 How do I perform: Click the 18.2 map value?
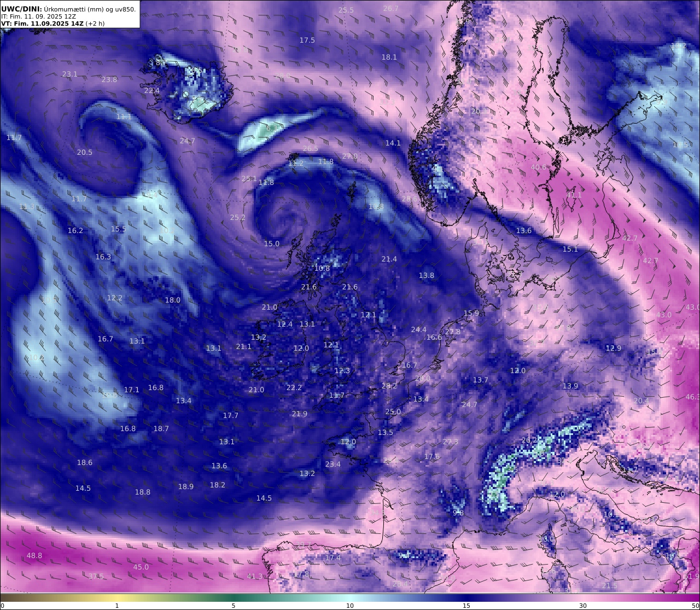click(218, 485)
